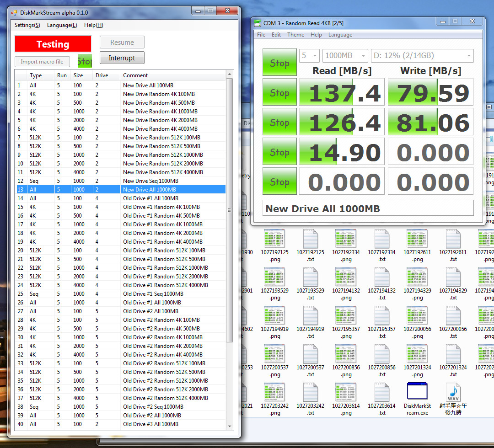Click the DiskMarkStream title bar app icon
The height and width of the screenshot is (448, 494).
click(x=14, y=13)
